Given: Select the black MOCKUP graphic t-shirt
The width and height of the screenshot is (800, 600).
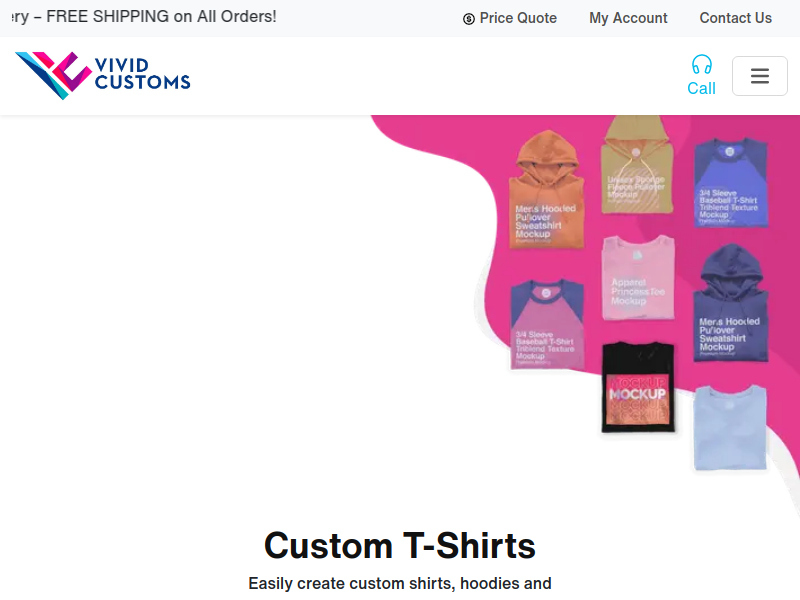Looking at the screenshot, I should coord(638,387).
